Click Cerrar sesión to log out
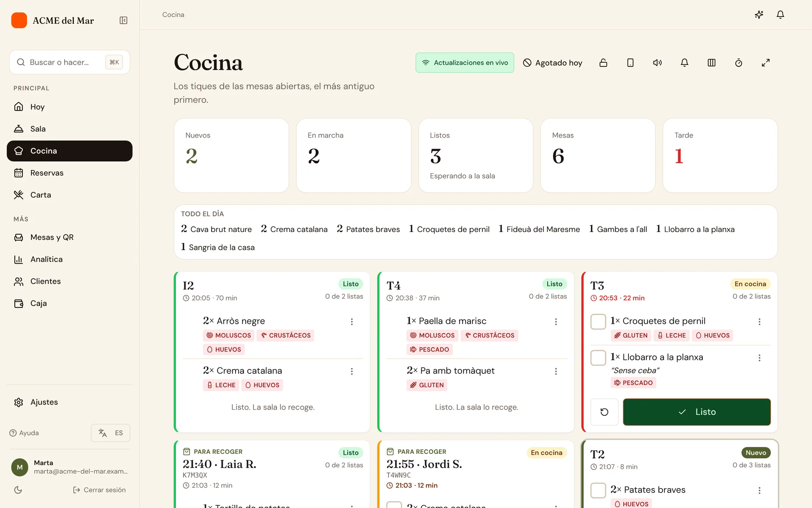812x508 pixels. tap(99, 490)
